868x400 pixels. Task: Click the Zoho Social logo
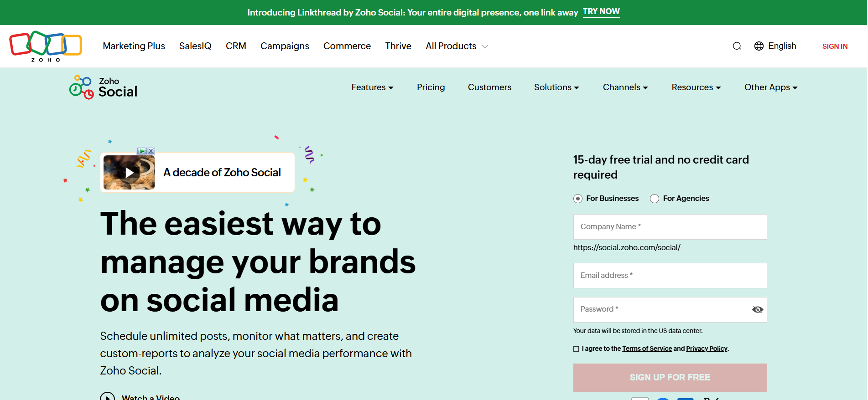(103, 87)
